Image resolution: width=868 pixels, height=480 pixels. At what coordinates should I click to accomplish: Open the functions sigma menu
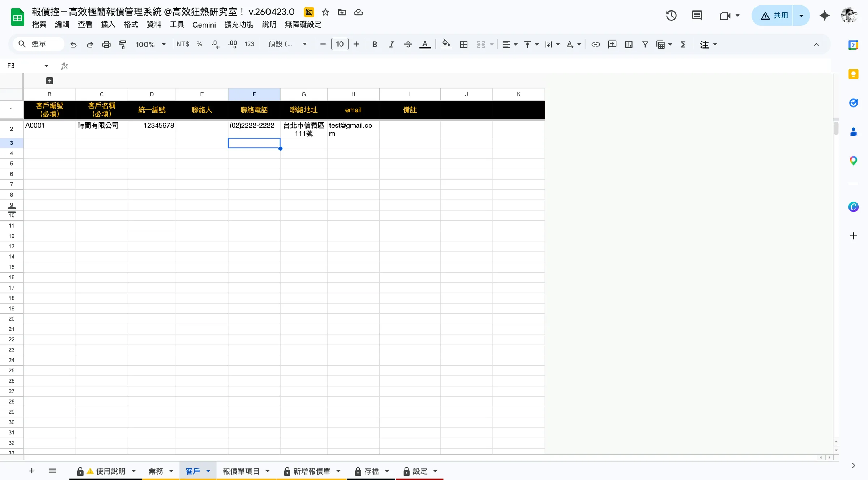pyautogui.click(x=683, y=45)
